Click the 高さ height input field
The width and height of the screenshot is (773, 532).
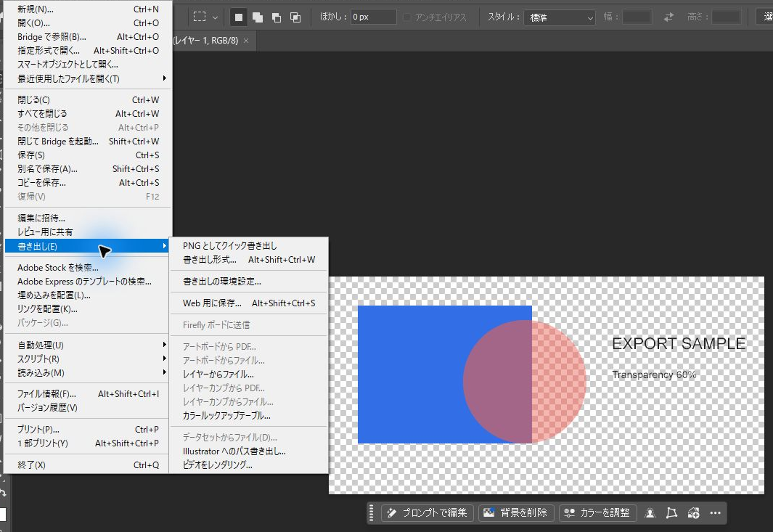point(726,17)
